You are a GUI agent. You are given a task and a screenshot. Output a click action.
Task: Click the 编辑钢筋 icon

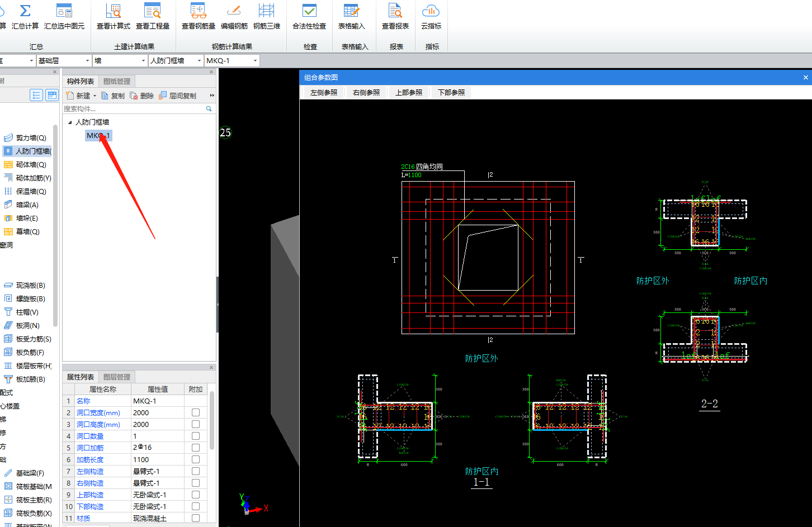[234, 11]
